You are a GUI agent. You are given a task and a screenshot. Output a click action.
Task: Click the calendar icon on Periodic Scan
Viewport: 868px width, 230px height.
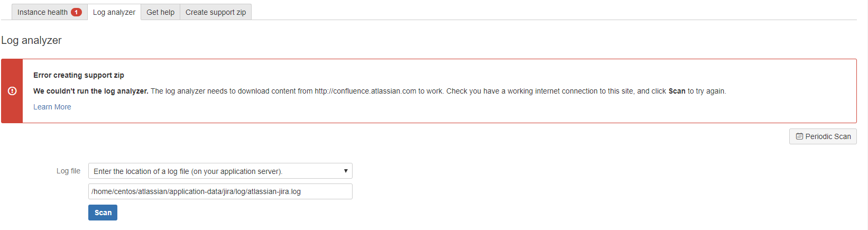(x=799, y=136)
